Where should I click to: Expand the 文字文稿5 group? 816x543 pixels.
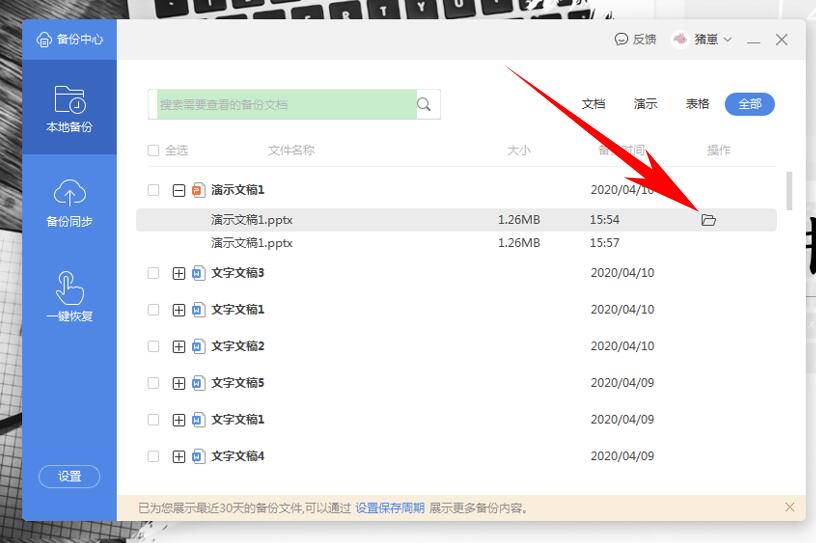point(178,384)
